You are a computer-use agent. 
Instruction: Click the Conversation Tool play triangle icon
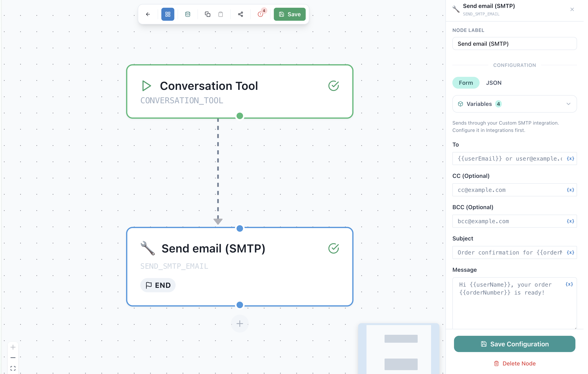[x=147, y=86]
